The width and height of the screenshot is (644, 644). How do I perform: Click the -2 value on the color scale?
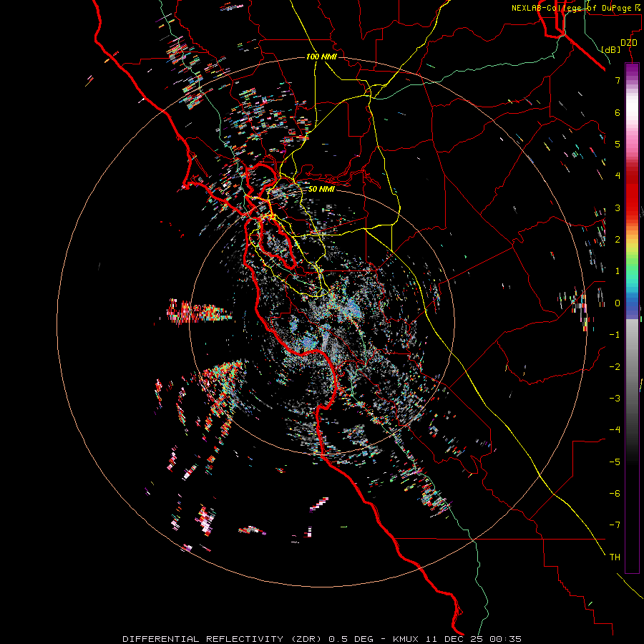615,367
